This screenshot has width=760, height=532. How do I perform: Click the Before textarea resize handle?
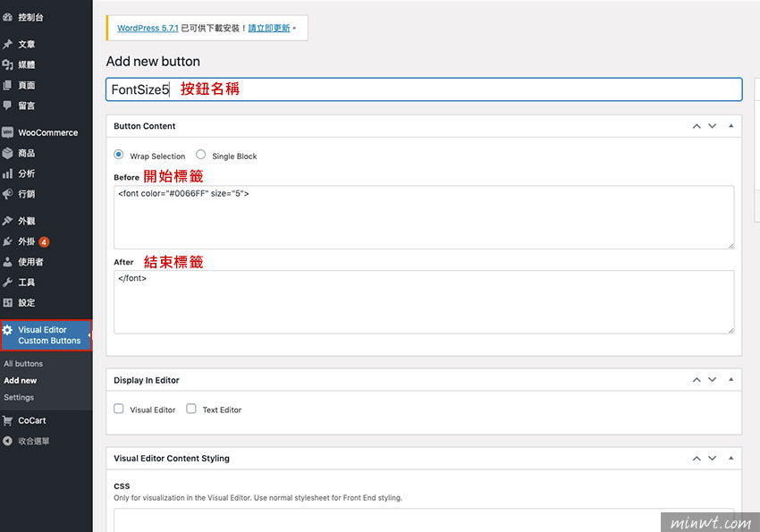coord(730,246)
